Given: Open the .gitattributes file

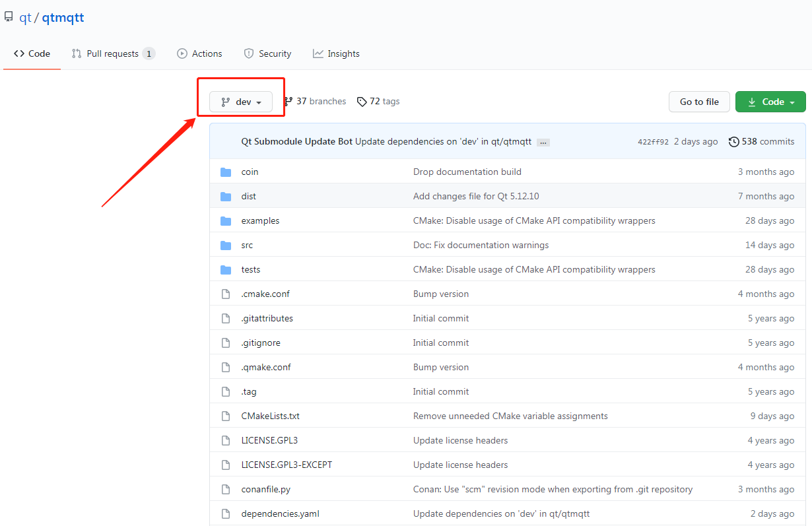Looking at the screenshot, I should pyautogui.click(x=267, y=319).
